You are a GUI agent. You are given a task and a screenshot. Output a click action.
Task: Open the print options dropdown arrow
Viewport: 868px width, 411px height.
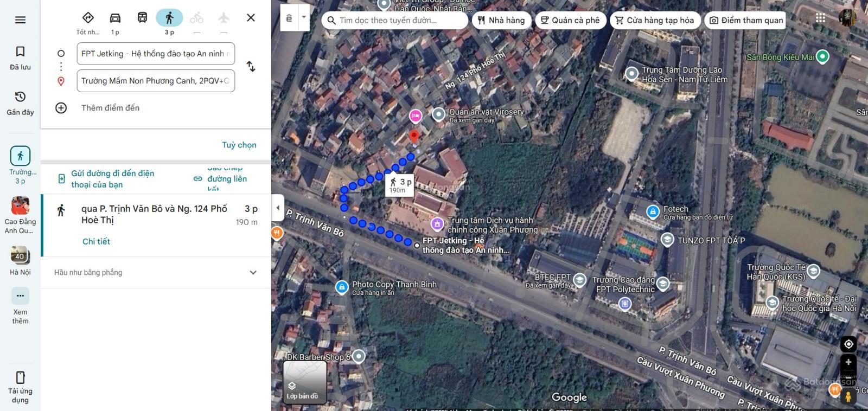point(304,17)
